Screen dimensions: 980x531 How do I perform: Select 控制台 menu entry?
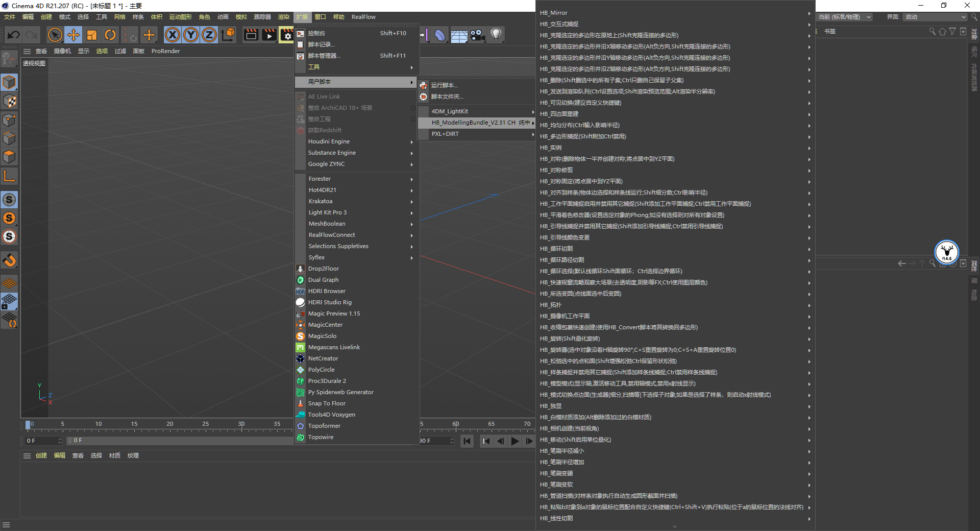click(x=357, y=33)
